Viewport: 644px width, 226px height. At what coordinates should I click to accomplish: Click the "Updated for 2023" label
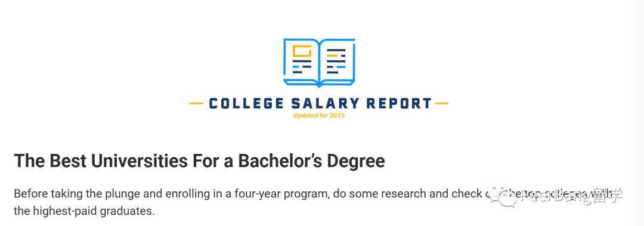click(x=319, y=116)
